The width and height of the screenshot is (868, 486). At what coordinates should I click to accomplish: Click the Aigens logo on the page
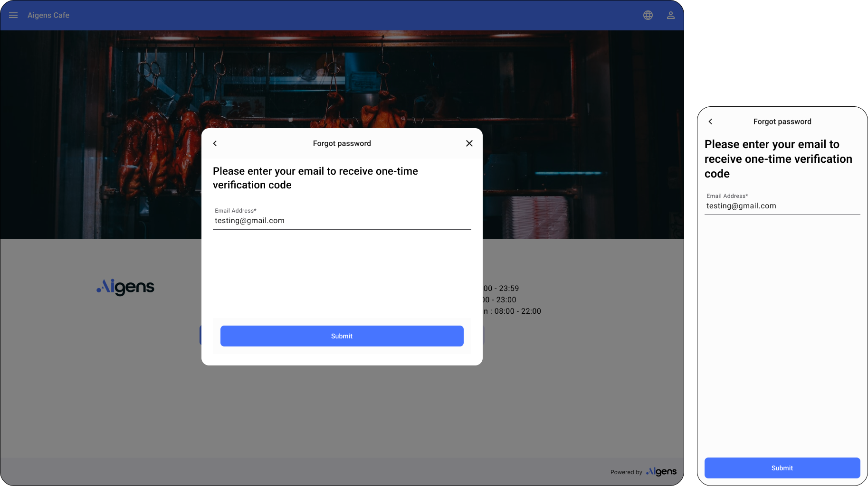pyautogui.click(x=125, y=287)
